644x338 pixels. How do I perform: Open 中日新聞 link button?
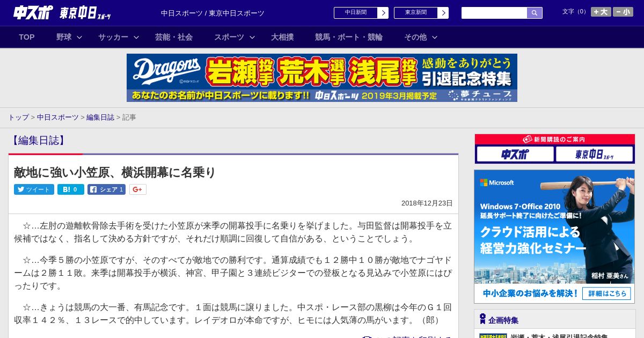361,13
